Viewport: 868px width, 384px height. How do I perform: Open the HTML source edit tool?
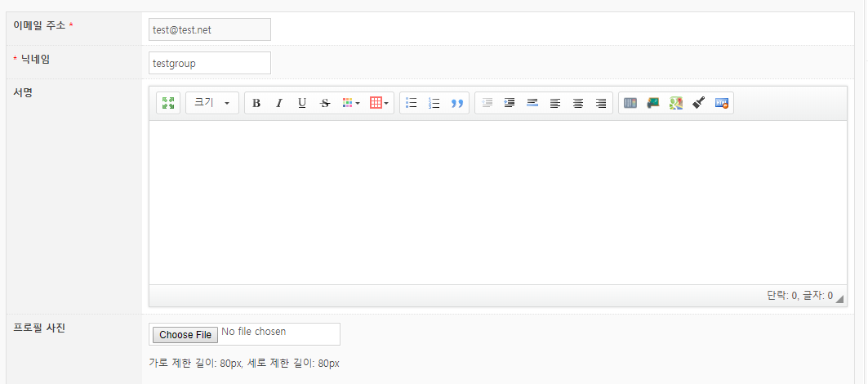click(x=722, y=103)
